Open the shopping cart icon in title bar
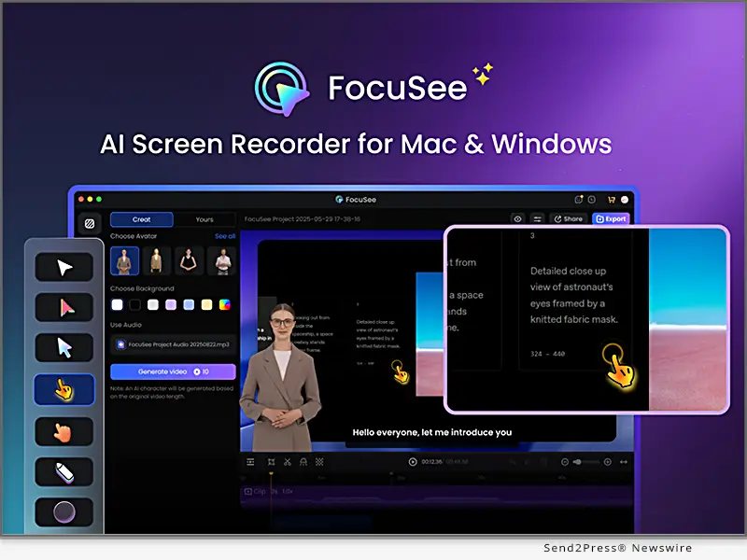Screen dimensions: 747x560 tap(611, 199)
